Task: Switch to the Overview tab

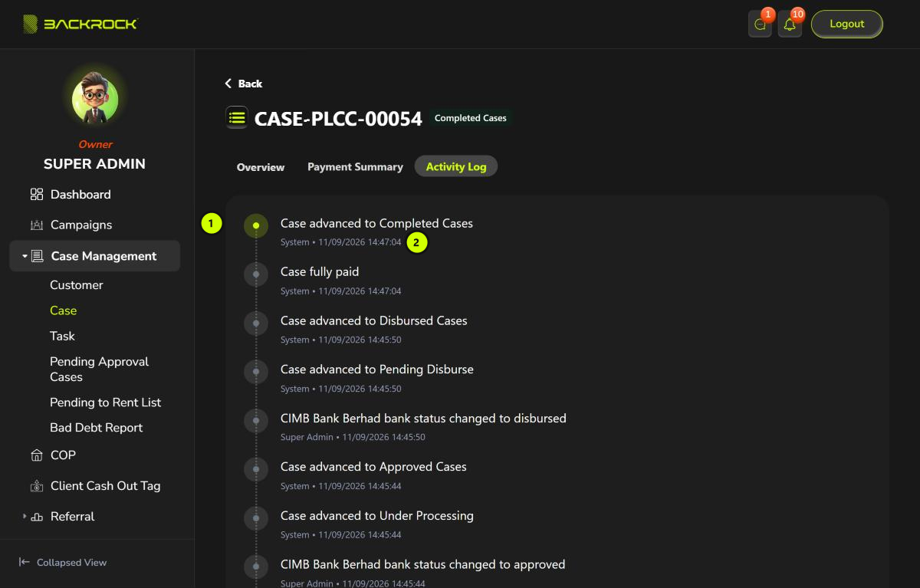Action: [261, 166]
